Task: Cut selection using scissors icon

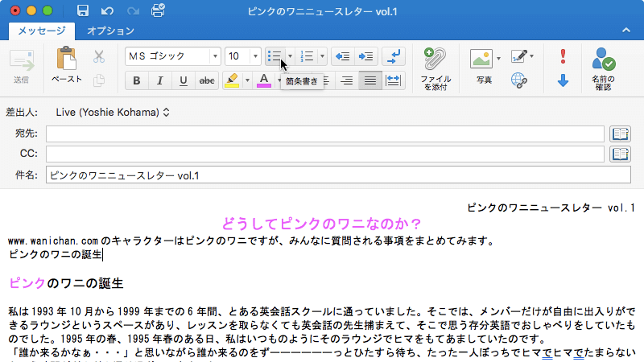Action: tap(98, 56)
